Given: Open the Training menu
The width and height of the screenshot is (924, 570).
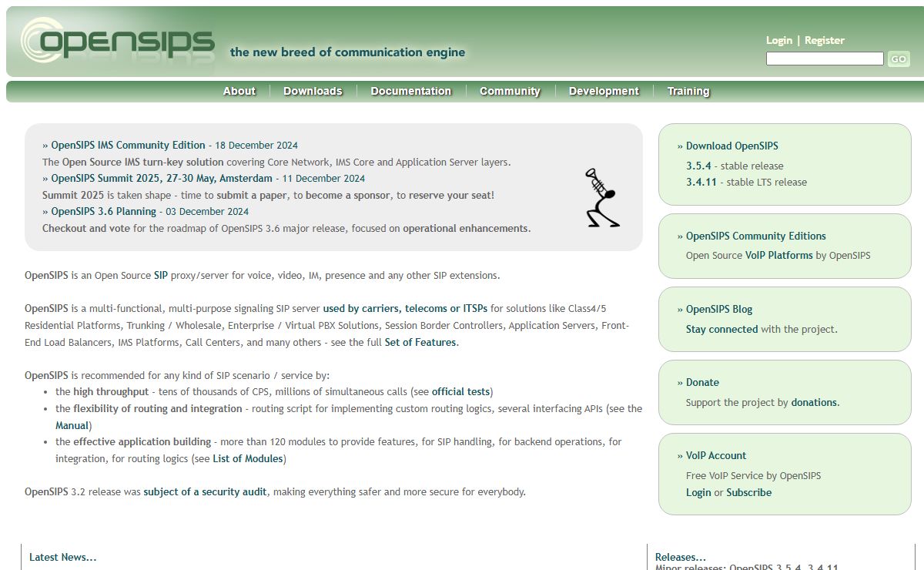Looking at the screenshot, I should pyautogui.click(x=688, y=91).
